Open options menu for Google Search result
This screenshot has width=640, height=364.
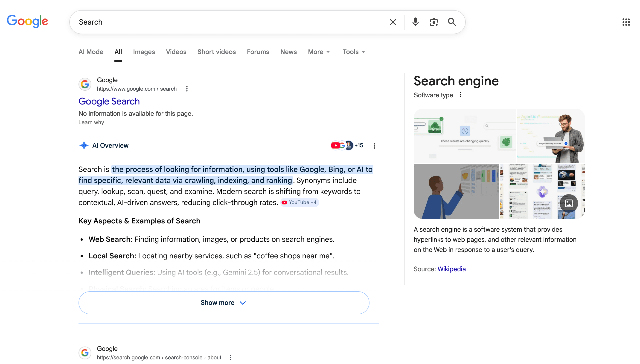(187, 89)
